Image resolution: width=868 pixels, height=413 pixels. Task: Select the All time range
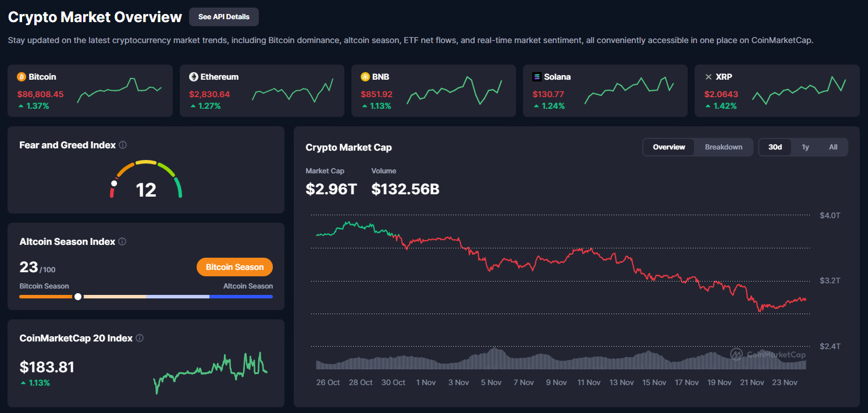pyautogui.click(x=833, y=147)
